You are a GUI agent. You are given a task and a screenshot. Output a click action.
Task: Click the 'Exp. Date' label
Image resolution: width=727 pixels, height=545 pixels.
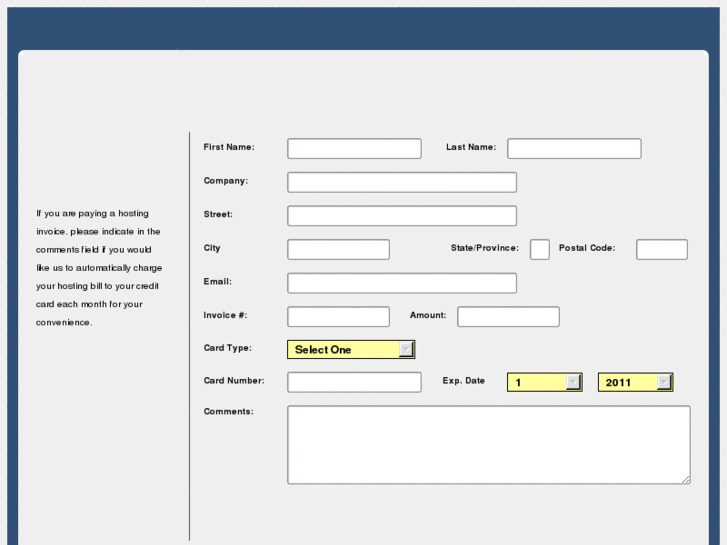(464, 381)
